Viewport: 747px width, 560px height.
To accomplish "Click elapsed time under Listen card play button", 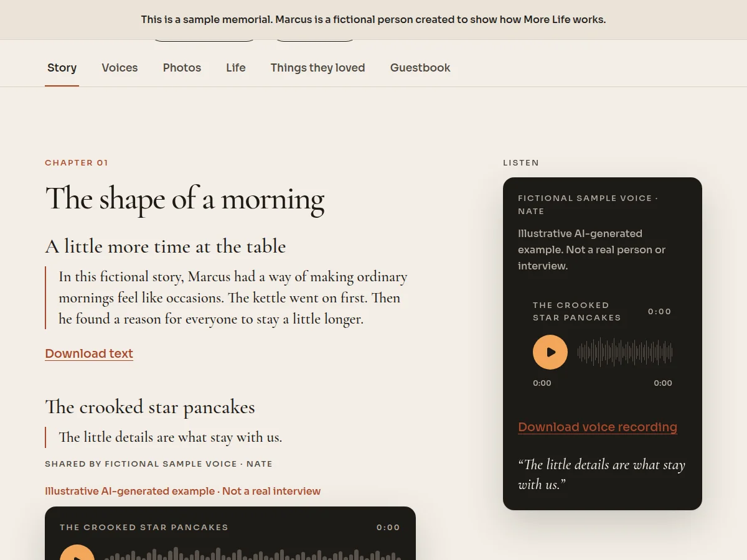I will pyautogui.click(x=542, y=383).
